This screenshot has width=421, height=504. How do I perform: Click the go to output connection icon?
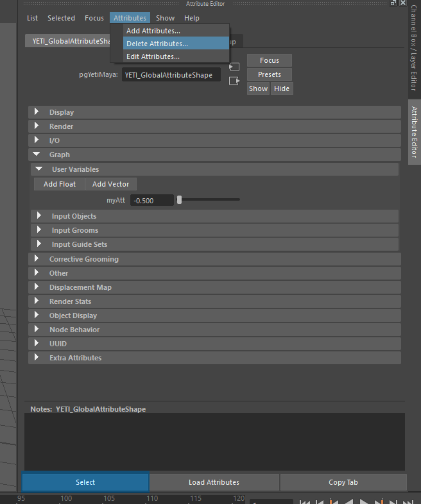pyautogui.click(x=235, y=81)
